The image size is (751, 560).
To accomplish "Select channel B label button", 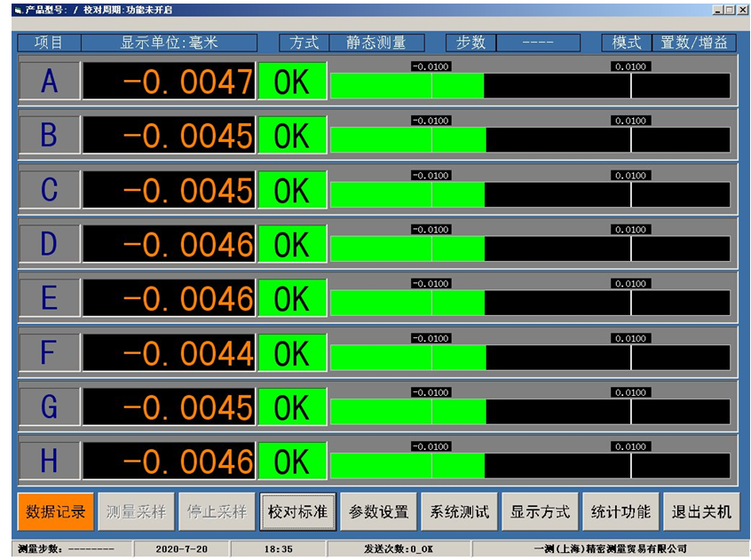I will (49, 136).
